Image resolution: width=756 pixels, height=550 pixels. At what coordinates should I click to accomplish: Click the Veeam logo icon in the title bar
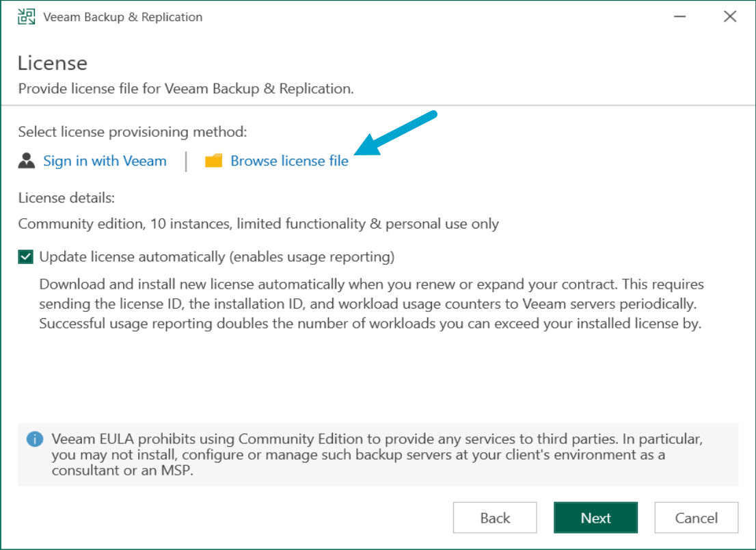[x=25, y=16]
